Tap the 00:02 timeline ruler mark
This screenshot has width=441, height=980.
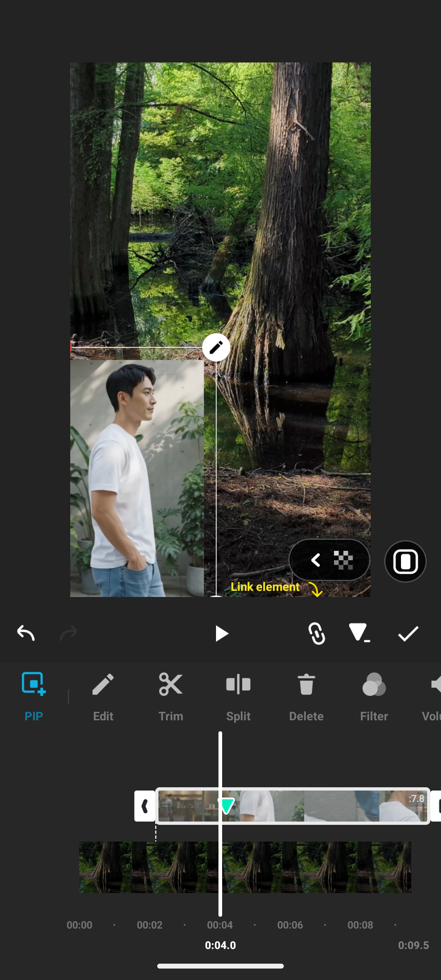point(149,925)
